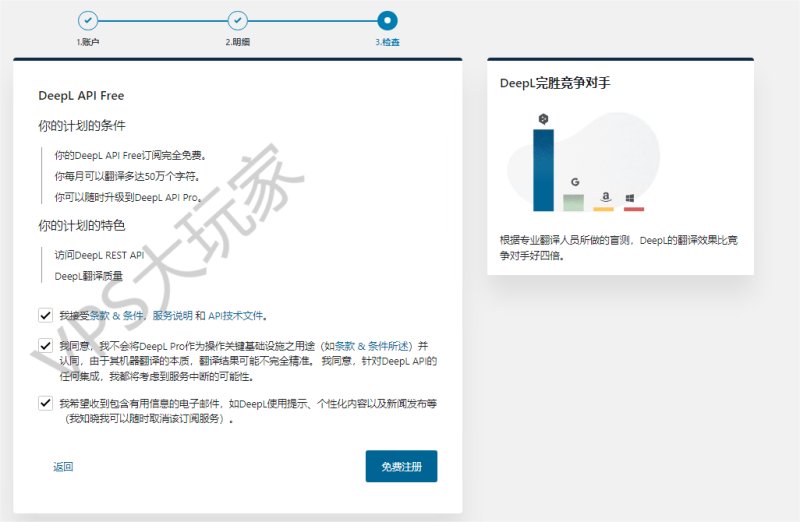
Task: Toggle the critical infrastructure agreement checkbox
Action: point(45,345)
